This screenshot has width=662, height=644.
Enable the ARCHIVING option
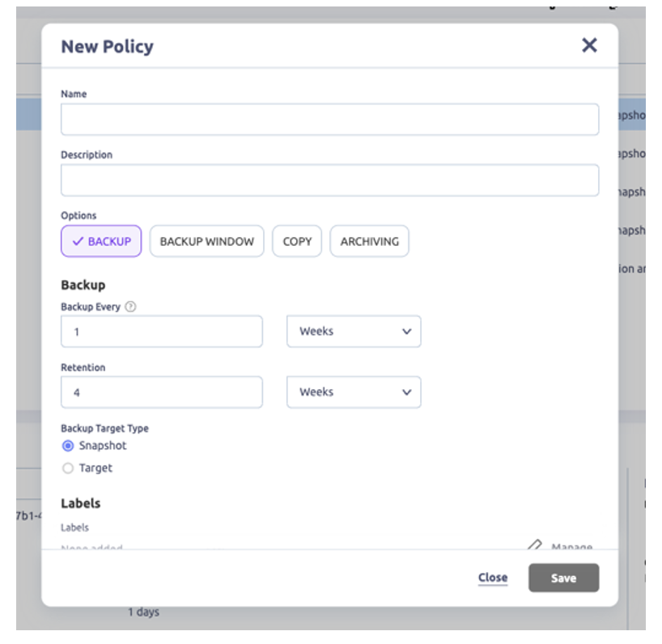pyautogui.click(x=369, y=241)
